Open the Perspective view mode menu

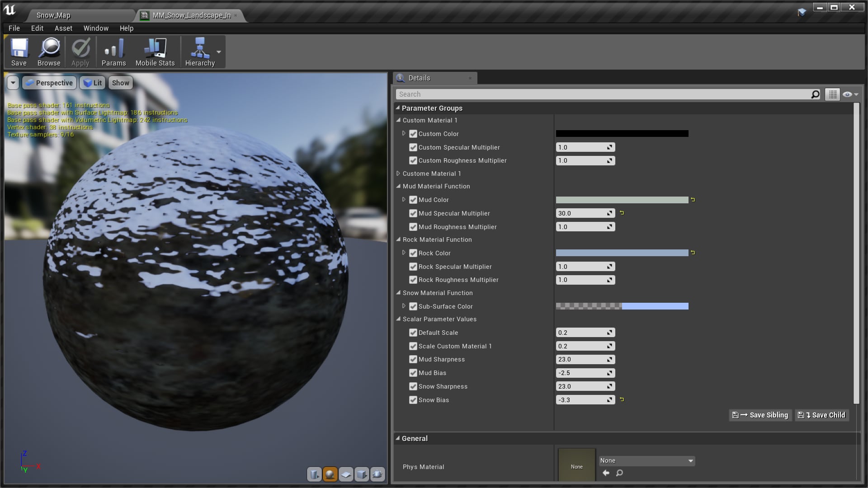coord(49,83)
